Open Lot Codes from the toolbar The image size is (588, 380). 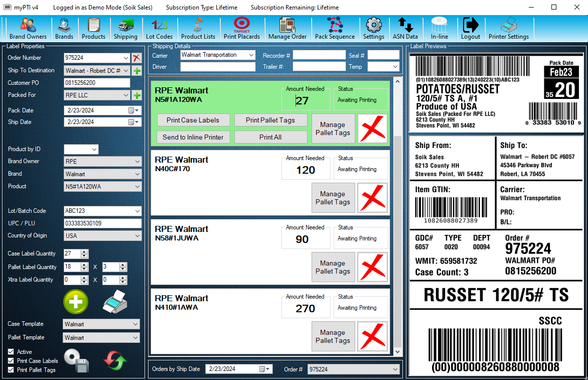coord(160,29)
